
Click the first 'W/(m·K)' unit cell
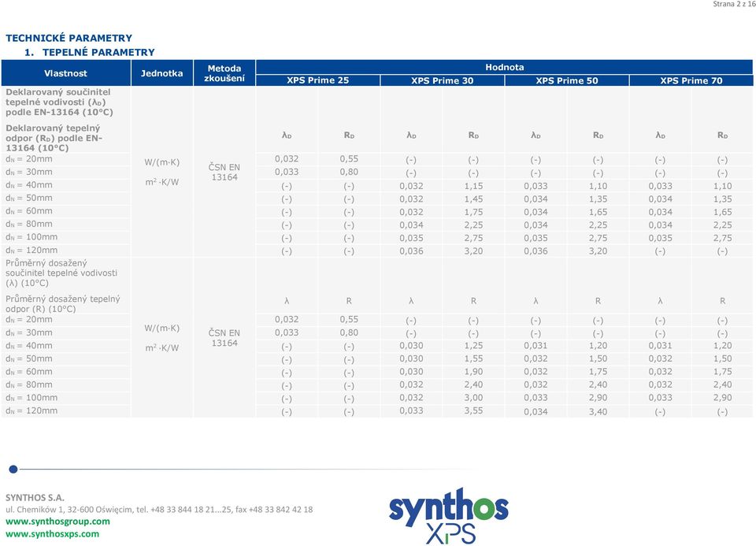[162, 162]
